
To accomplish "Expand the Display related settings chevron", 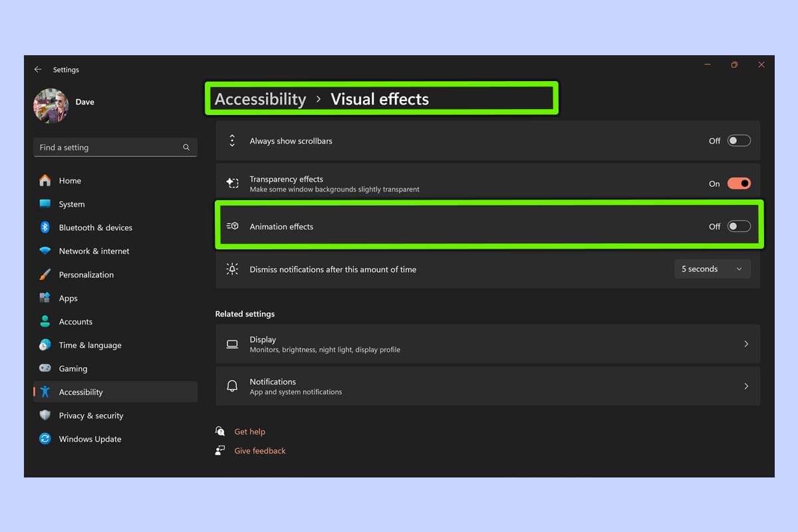I will pos(746,344).
